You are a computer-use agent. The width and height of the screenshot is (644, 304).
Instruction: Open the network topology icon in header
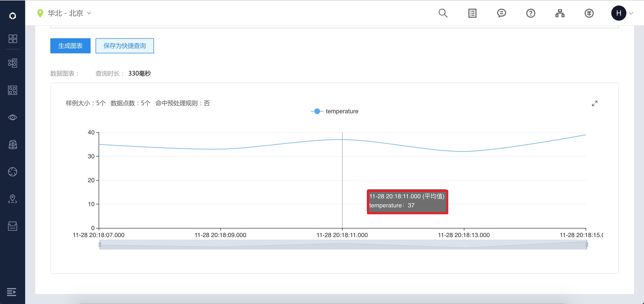coord(560,13)
